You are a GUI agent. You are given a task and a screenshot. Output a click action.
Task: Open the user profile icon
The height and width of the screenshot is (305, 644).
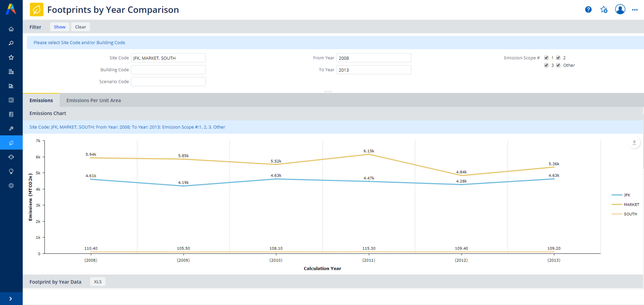click(x=620, y=9)
